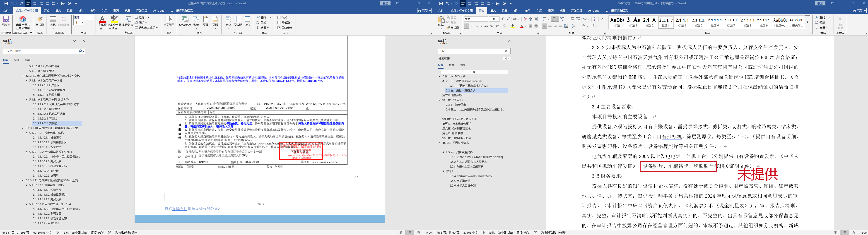Switch to 开始 tab in left window
Screen dimensions: 868x235
46,10
